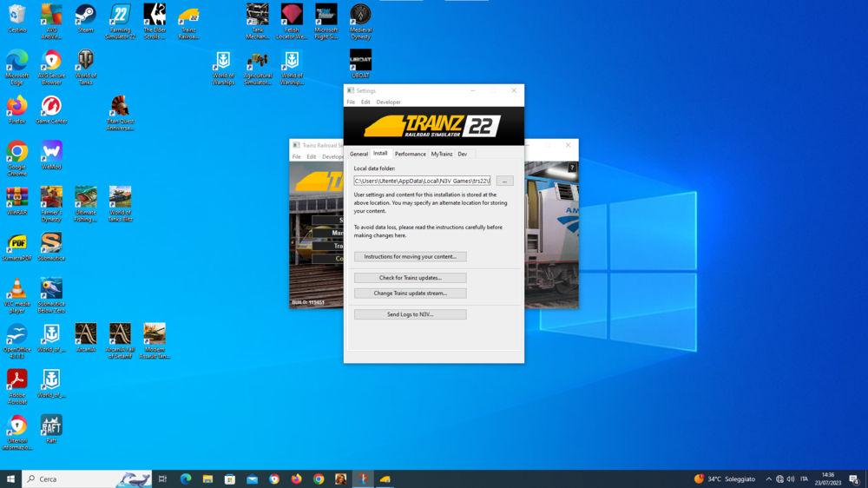Open Microsoft Store from the taskbar
This screenshot has width=868, height=488.
(230, 478)
